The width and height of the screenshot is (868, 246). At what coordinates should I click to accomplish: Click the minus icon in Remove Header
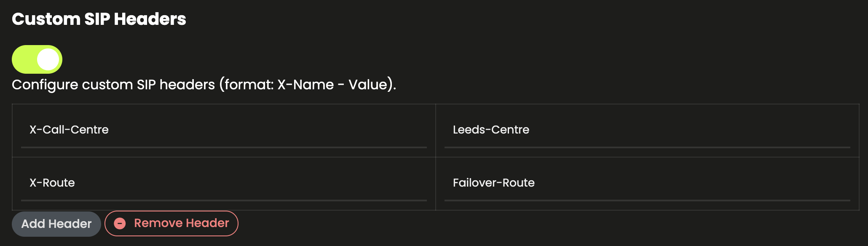coord(120,223)
